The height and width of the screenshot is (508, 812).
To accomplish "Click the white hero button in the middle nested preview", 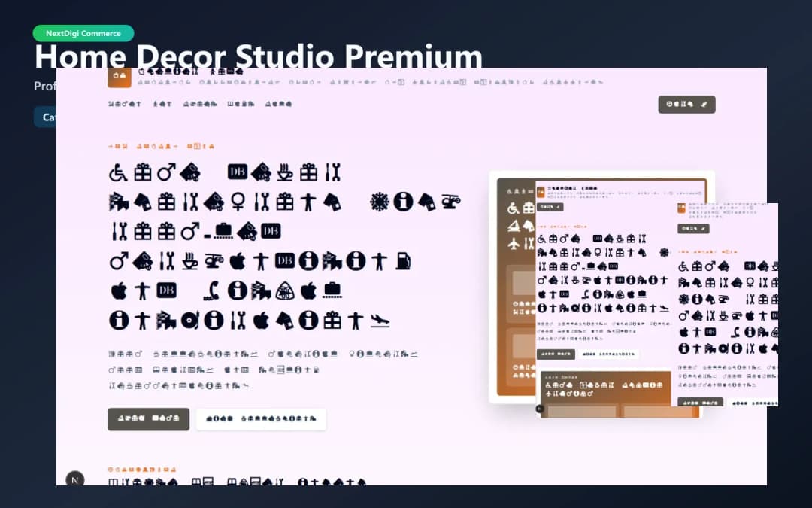I will 608,354.
